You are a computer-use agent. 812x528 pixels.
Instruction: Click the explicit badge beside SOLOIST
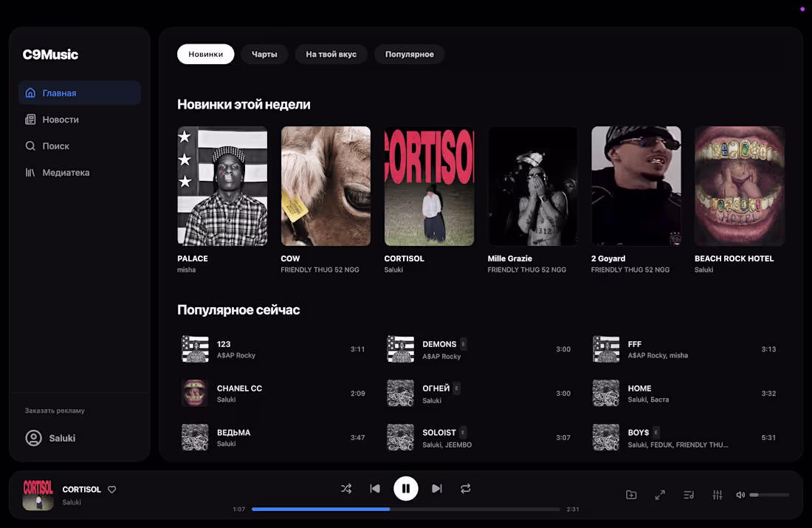[463, 432]
